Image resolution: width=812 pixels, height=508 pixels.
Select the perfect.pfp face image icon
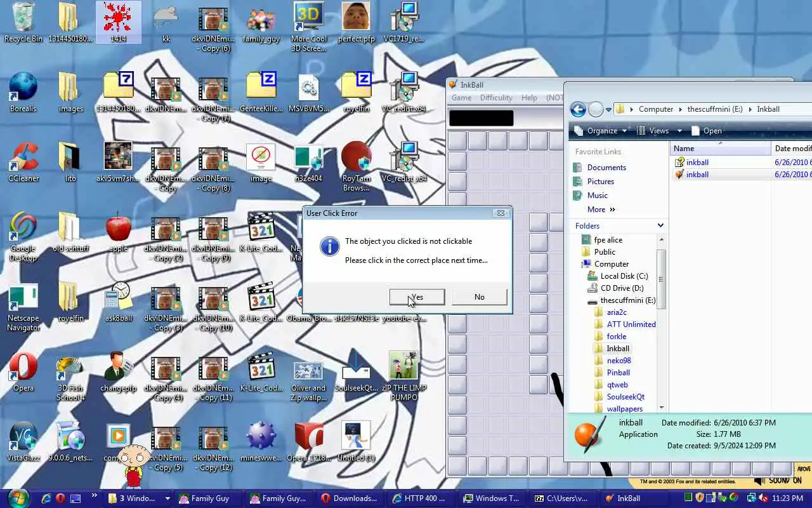356,22
